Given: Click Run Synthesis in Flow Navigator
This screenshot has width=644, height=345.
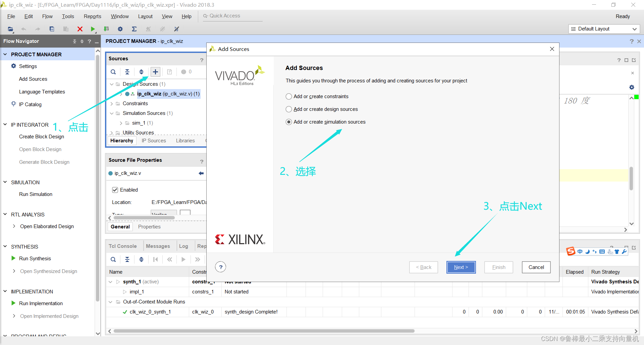Looking at the screenshot, I should (35, 259).
